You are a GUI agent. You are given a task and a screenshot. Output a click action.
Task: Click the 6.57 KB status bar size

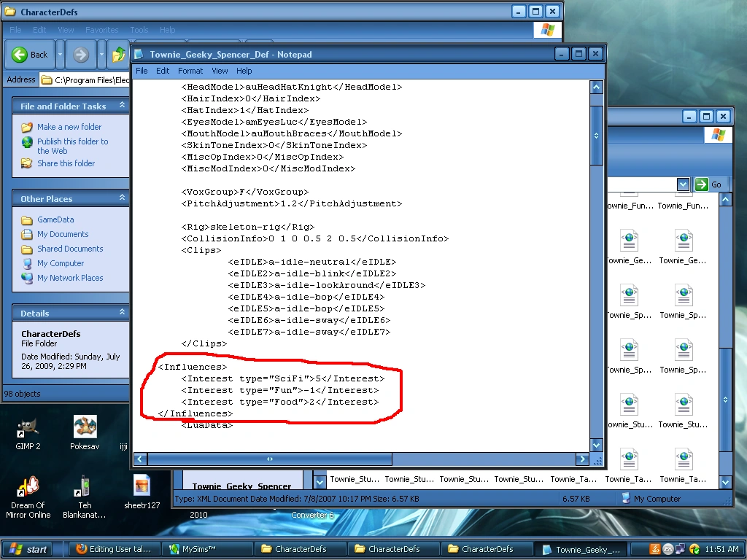tap(576, 499)
